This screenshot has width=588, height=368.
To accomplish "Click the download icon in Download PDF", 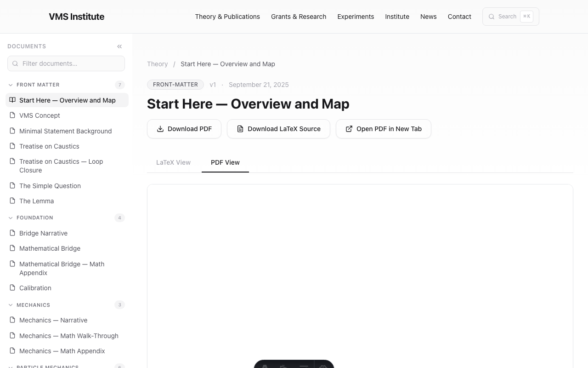I will pos(160,129).
